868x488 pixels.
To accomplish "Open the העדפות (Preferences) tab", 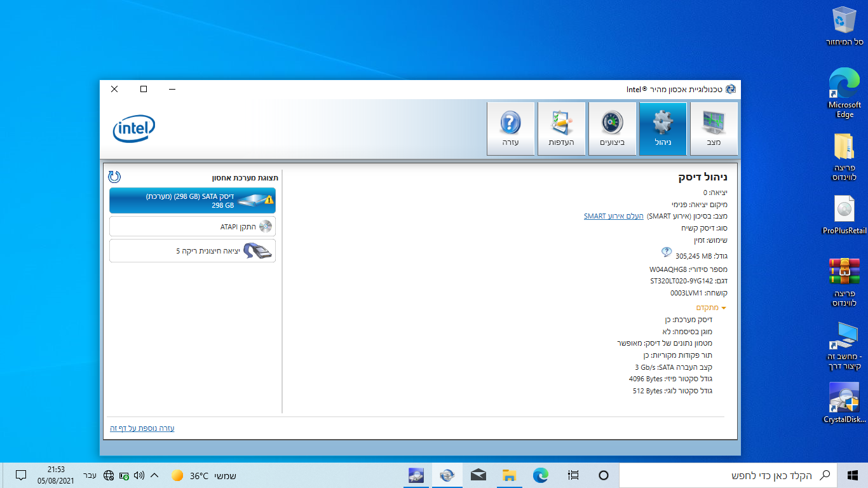I will 561,129.
